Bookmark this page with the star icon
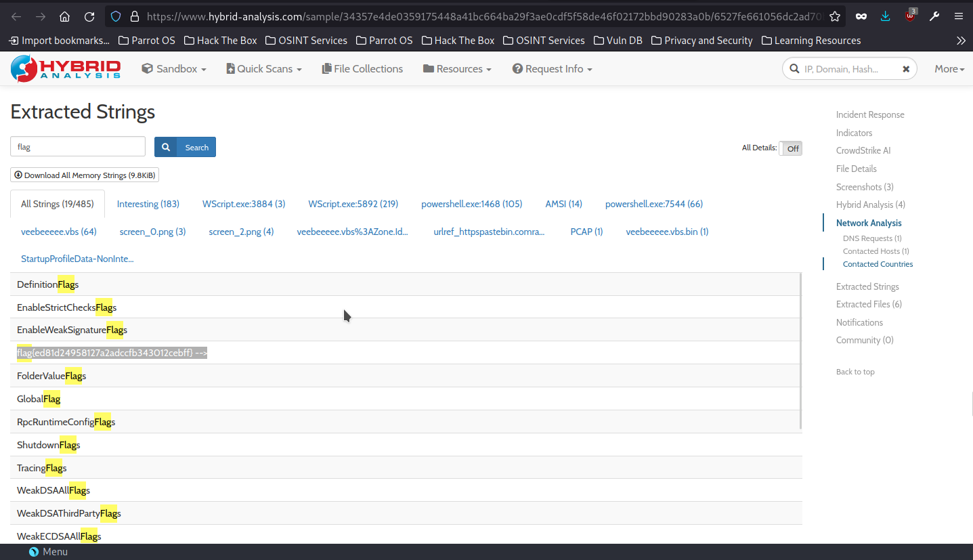 pos(835,16)
